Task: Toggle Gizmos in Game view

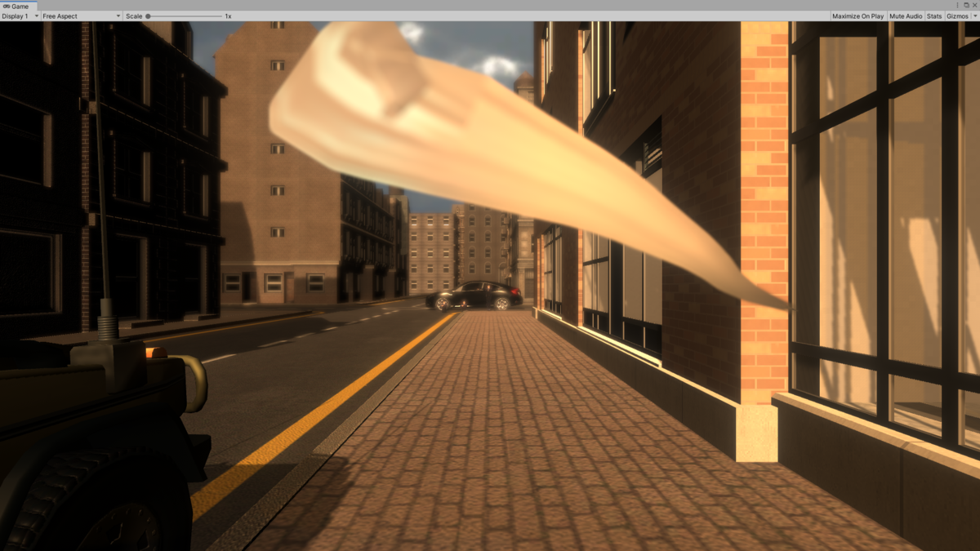Action: coord(956,16)
